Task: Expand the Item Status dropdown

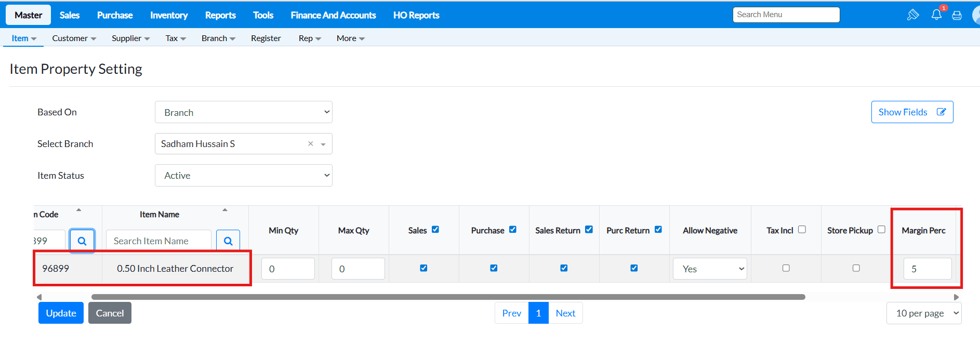Action: coord(243,176)
